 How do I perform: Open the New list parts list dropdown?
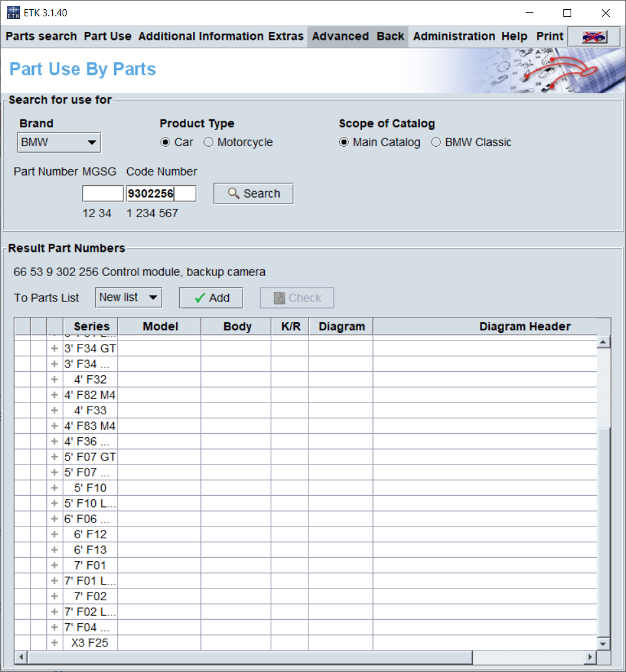128,298
